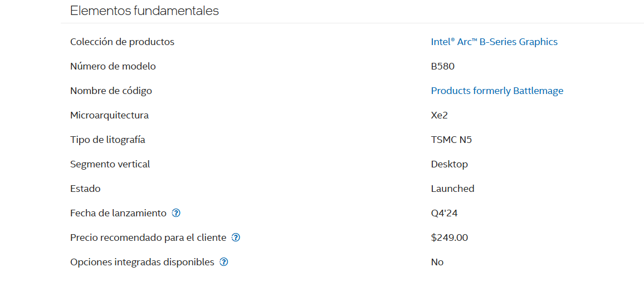Screen dimensions: 644x292
Task: Click the Estado row label
Action: [x=85, y=189]
